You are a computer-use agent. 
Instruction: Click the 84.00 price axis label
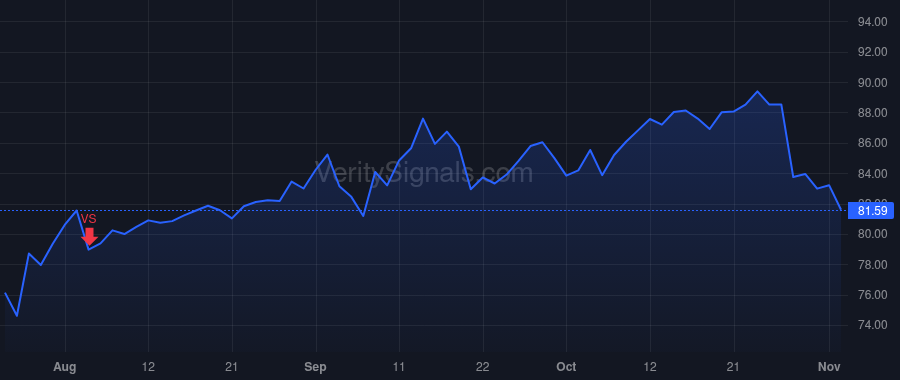(872, 173)
